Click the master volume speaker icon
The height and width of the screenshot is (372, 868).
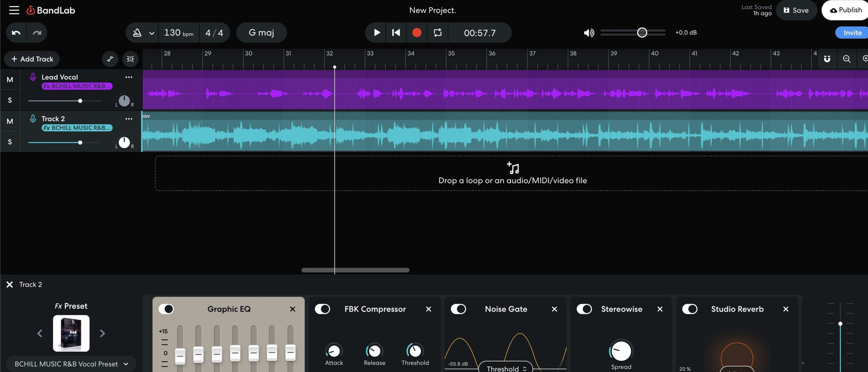[589, 33]
